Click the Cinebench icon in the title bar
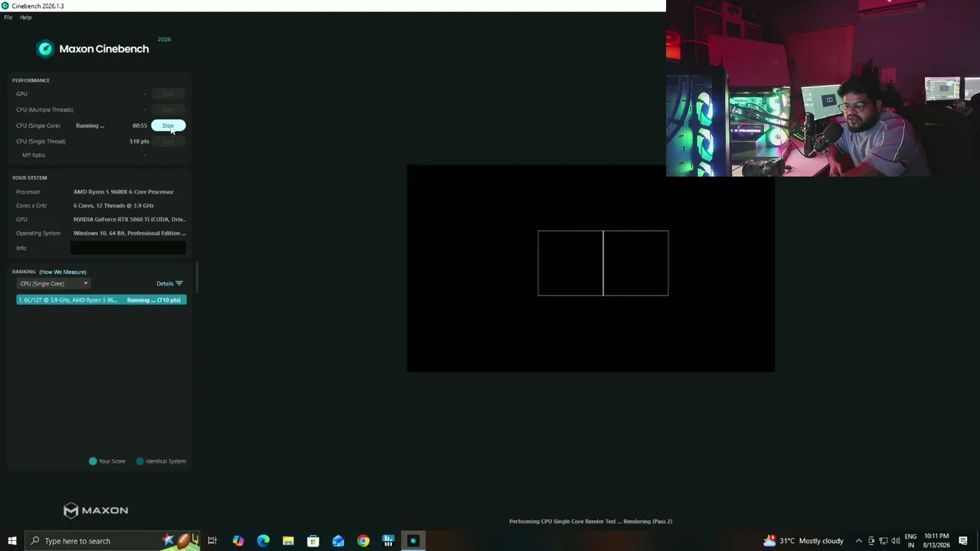This screenshot has height=551, width=980. [x=5, y=6]
